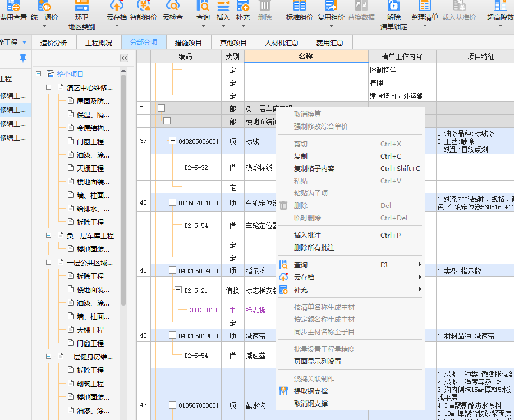This screenshot has width=514, height=420.
Task: Select 金属结构 in project tree
Action: pos(93,128)
